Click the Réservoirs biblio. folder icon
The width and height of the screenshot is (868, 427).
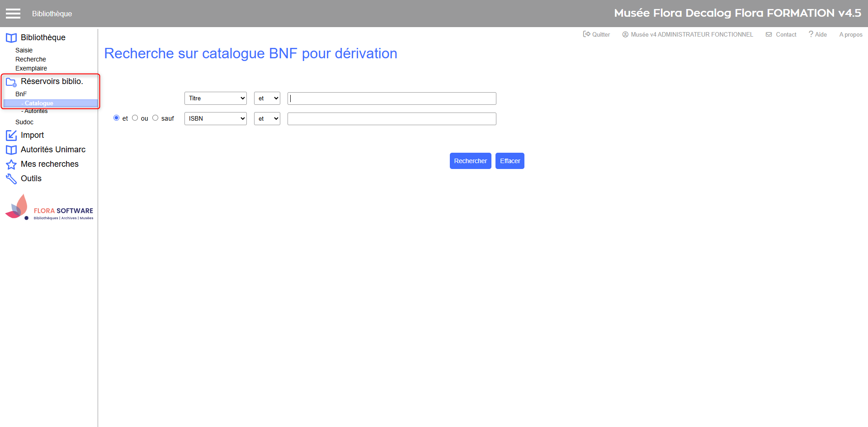click(x=11, y=82)
